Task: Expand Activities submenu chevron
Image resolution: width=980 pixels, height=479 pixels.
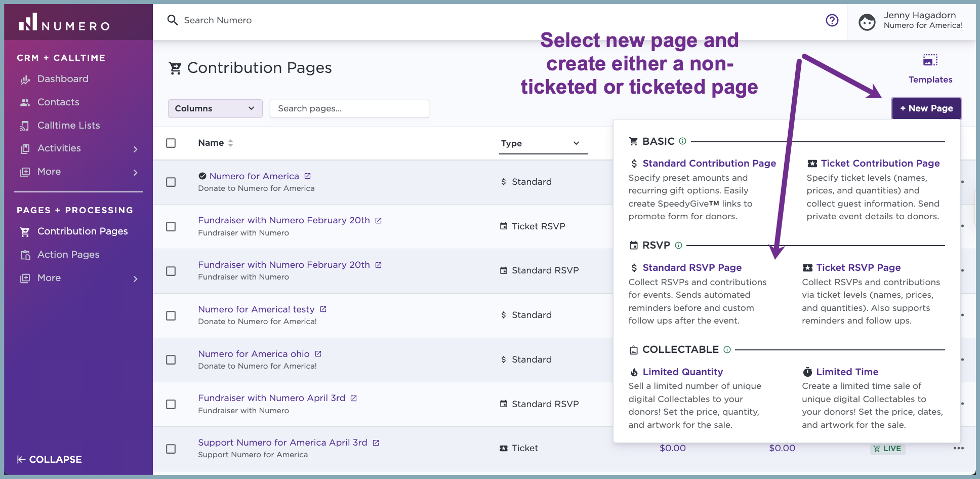Action: coord(135,149)
